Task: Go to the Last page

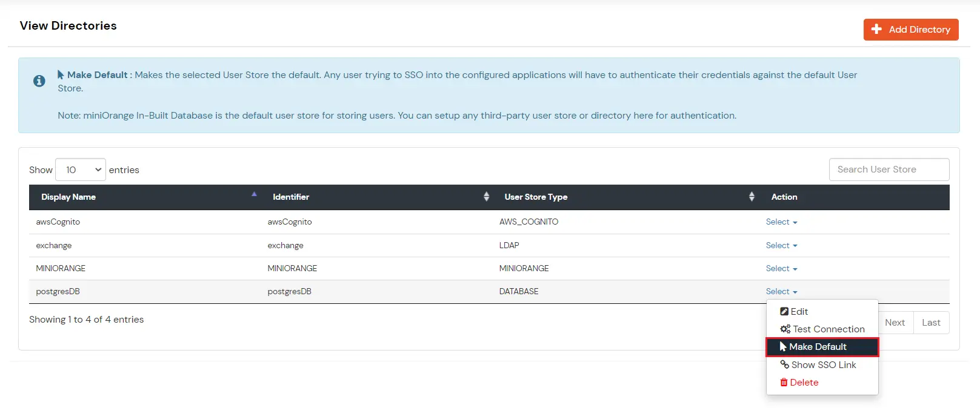Action: click(x=931, y=323)
